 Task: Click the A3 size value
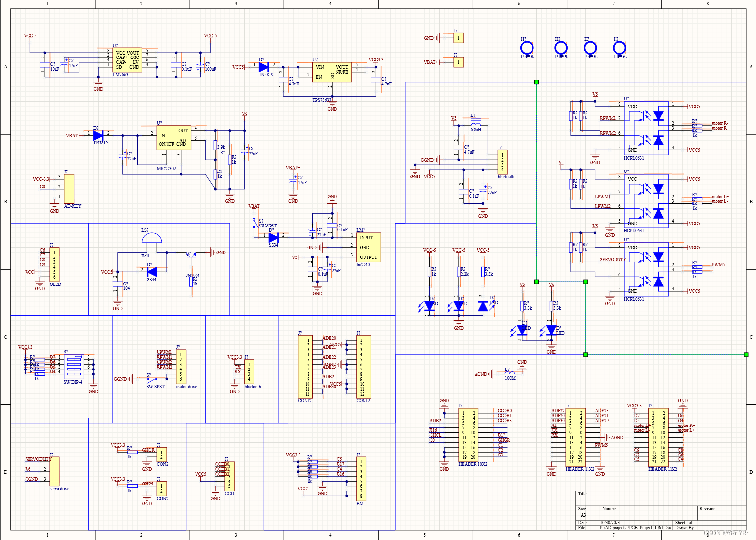tap(583, 515)
